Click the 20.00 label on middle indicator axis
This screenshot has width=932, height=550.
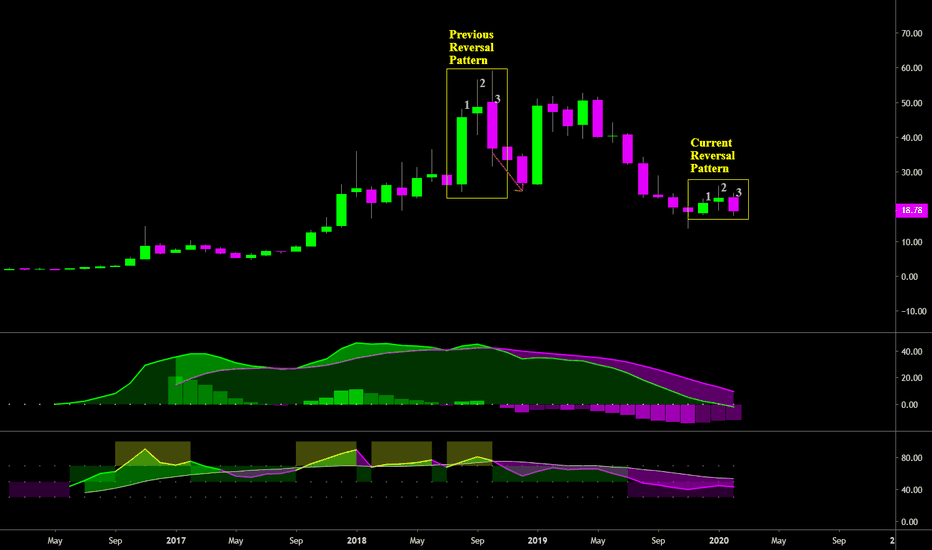pos(912,378)
